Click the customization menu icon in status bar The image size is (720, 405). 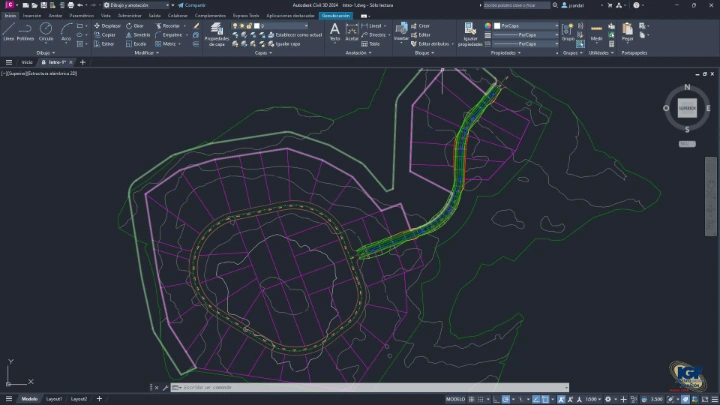pos(714,399)
